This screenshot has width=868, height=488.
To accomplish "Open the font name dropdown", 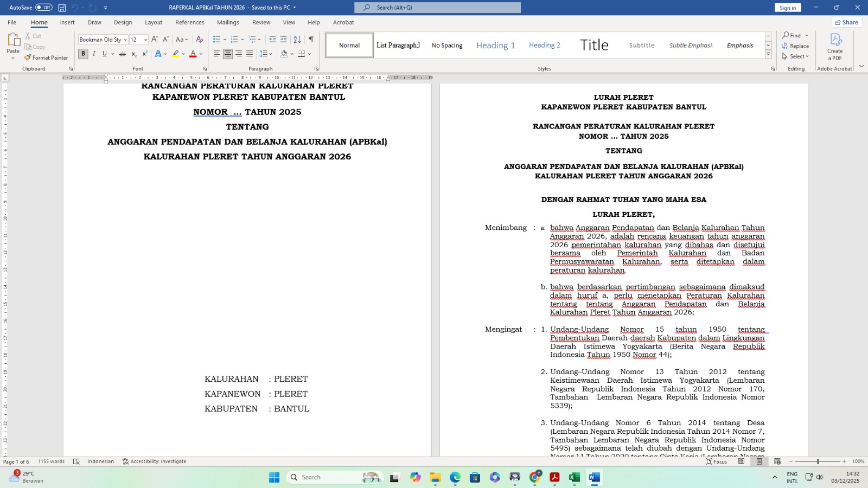I will point(125,40).
